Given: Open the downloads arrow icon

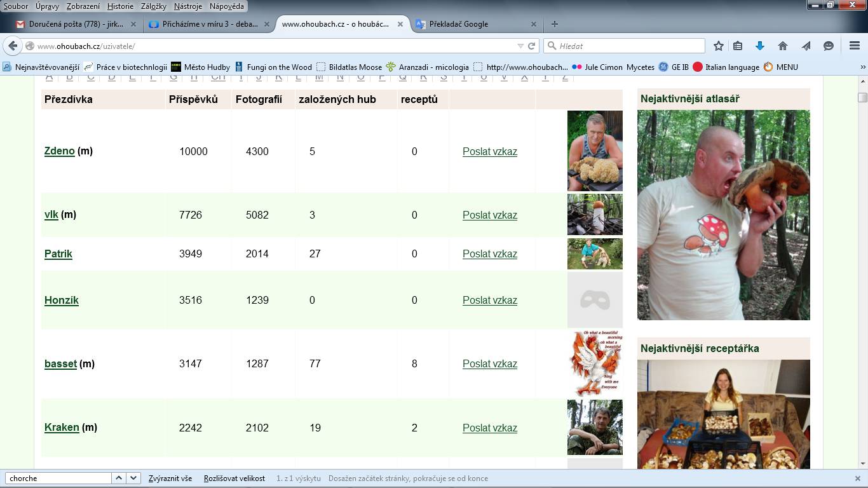Looking at the screenshot, I should [x=759, y=46].
